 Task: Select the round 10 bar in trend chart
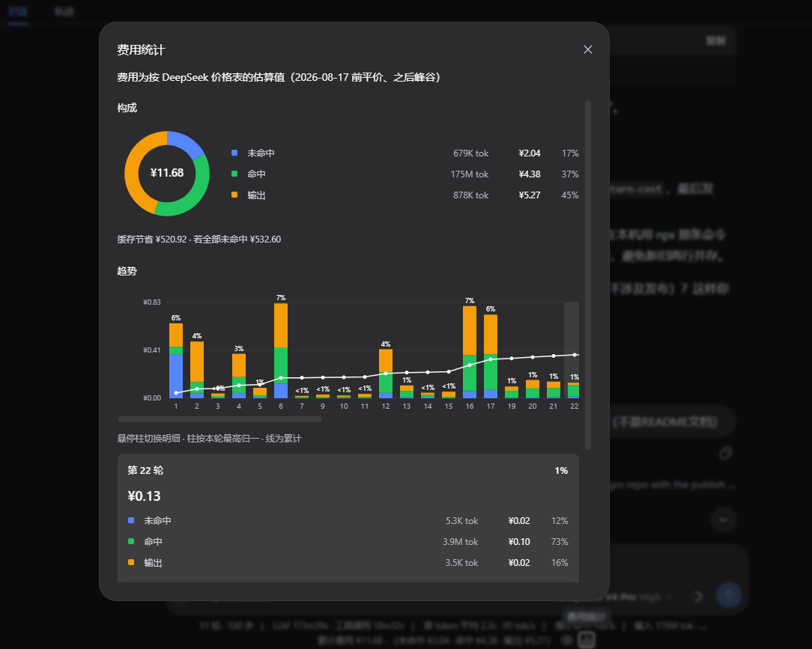click(x=344, y=397)
